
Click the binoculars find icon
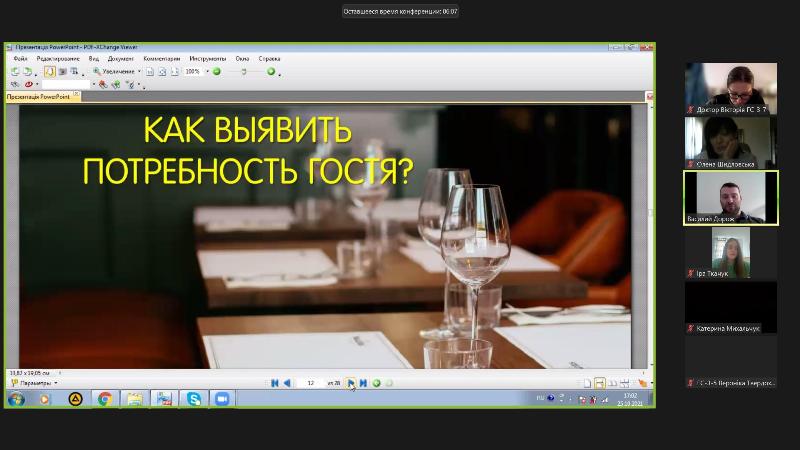[15, 84]
